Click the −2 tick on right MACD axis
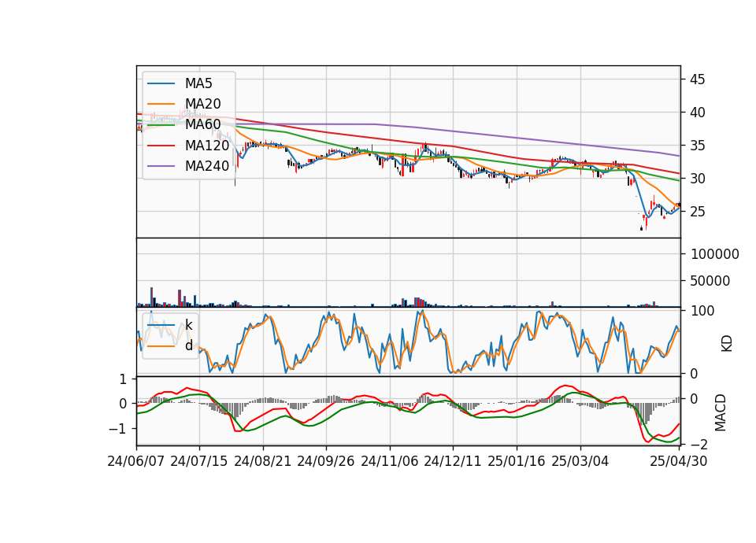This screenshot has width=756, height=543. click(x=699, y=444)
